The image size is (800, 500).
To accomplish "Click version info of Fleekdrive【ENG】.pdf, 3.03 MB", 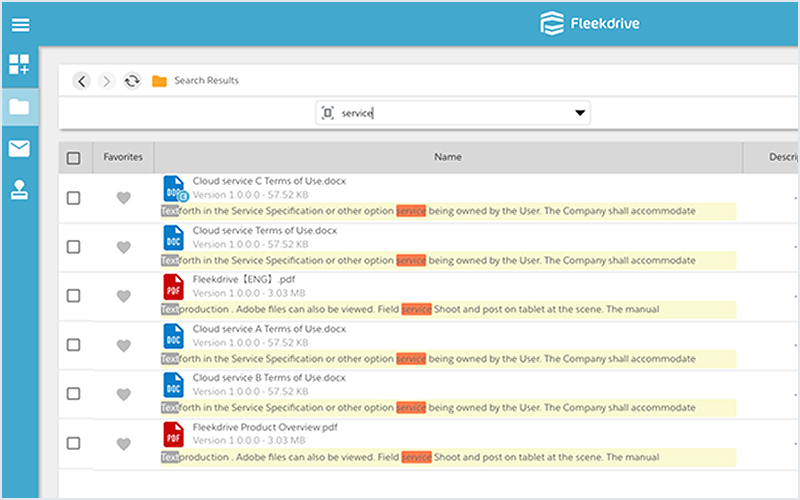I will [x=248, y=293].
